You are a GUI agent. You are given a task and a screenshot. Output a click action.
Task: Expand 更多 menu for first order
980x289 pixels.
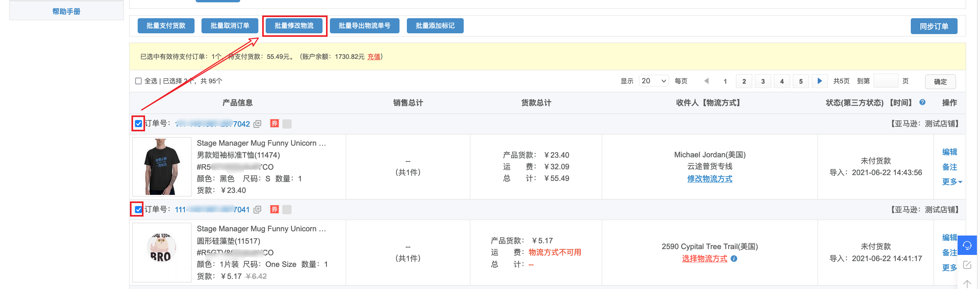coord(951,182)
